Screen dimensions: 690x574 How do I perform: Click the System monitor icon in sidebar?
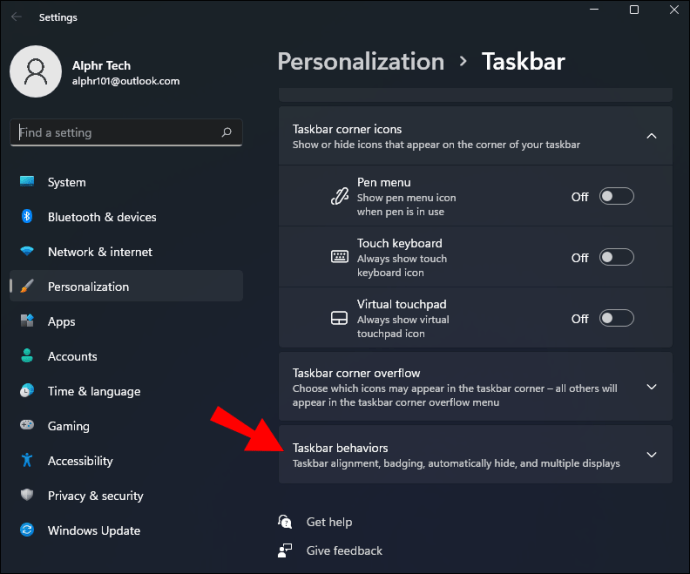(x=27, y=182)
